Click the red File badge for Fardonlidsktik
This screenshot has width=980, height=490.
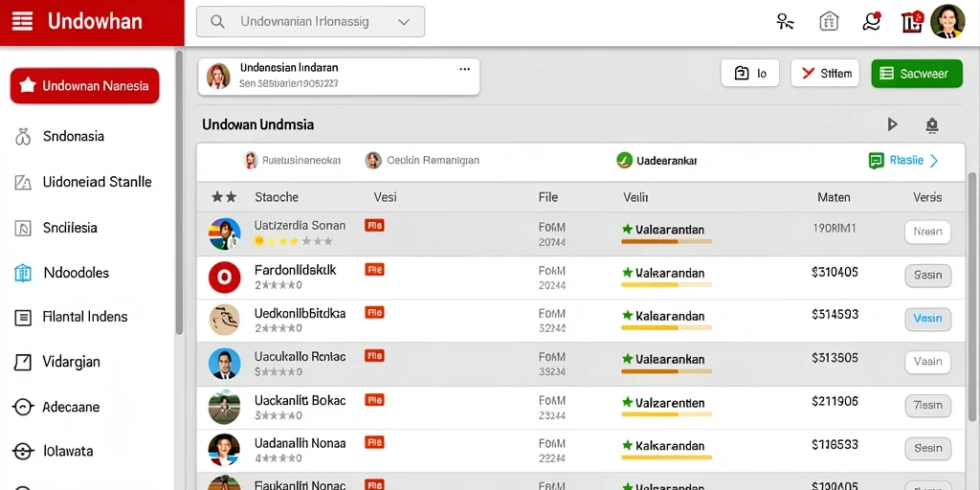[374, 269]
